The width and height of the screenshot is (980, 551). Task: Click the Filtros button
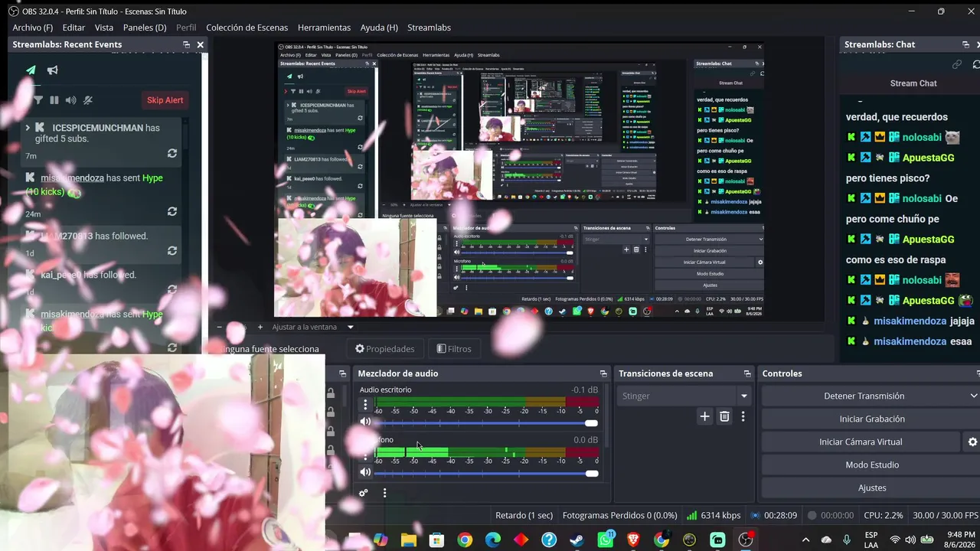point(454,349)
